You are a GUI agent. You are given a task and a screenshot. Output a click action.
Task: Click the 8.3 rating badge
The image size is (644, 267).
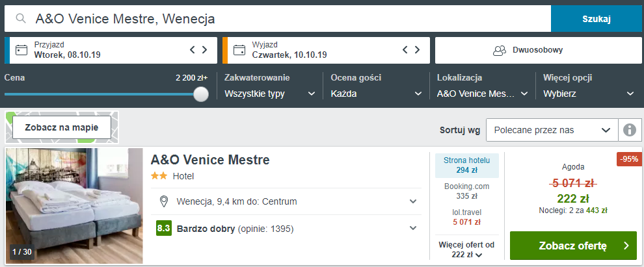[x=163, y=229]
